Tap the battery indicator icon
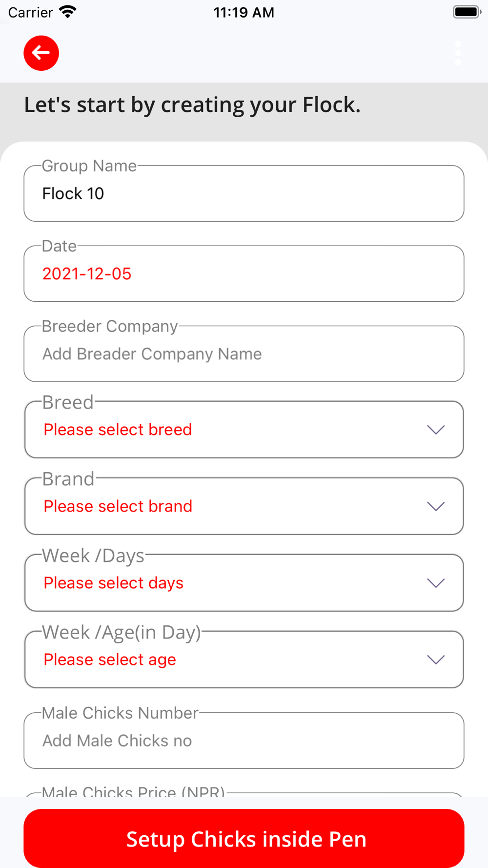The width and height of the screenshot is (488, 868). tap(467, 12)
